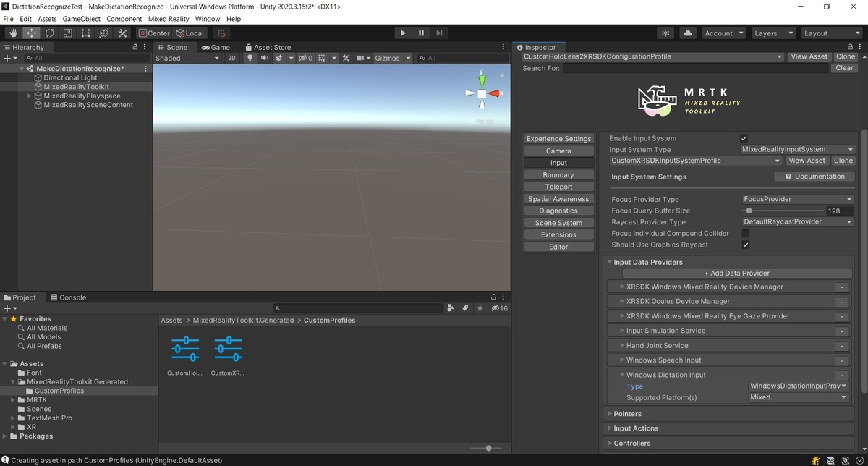Toggle scene effects icon (skybox, fog)
868x466 pixels.
pyautogui.click(x=280, y=58)
